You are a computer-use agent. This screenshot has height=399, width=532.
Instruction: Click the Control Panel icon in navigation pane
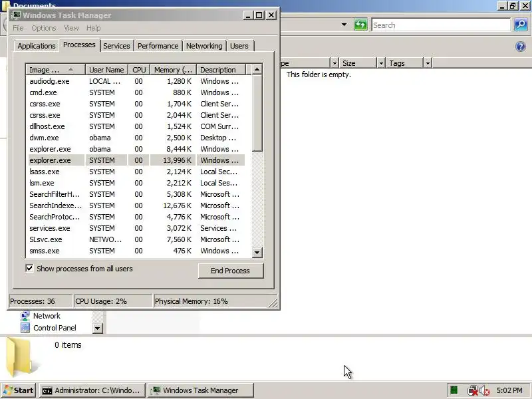[25, 328]
